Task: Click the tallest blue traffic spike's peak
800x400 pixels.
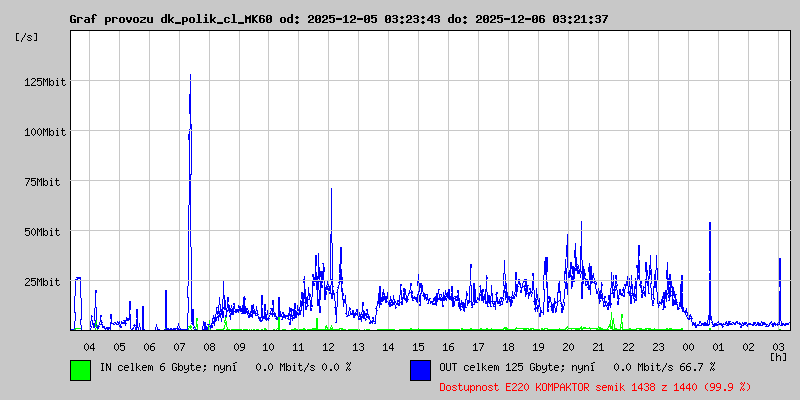Action: 190,75
